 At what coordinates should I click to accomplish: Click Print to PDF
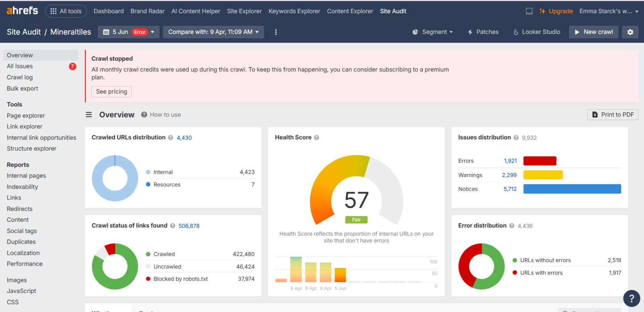tap(613, 115)
